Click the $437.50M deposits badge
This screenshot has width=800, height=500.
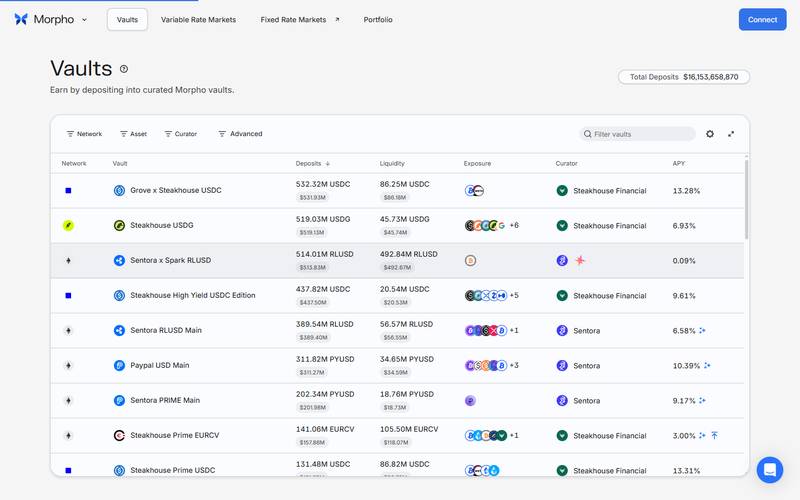pyautogui.click(x=313, y=303)
